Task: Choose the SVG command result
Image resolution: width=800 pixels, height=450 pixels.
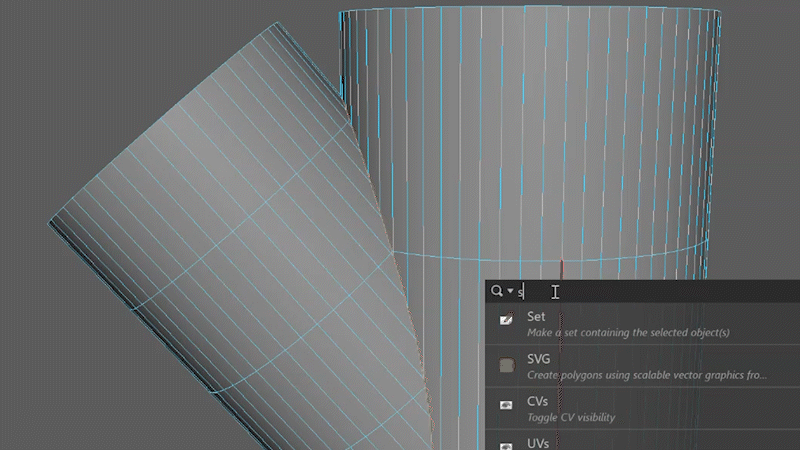Action: pos(642,366)
